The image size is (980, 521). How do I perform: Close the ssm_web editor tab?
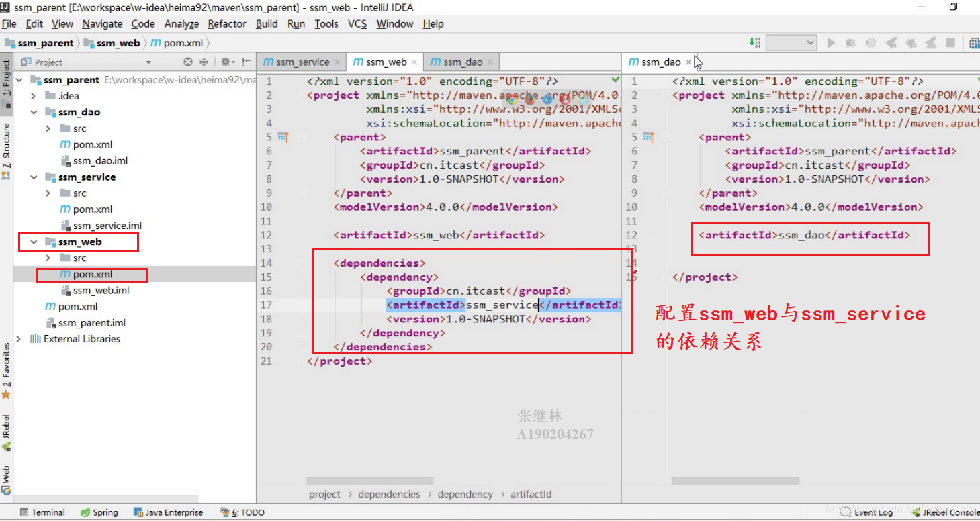(415, 62)
